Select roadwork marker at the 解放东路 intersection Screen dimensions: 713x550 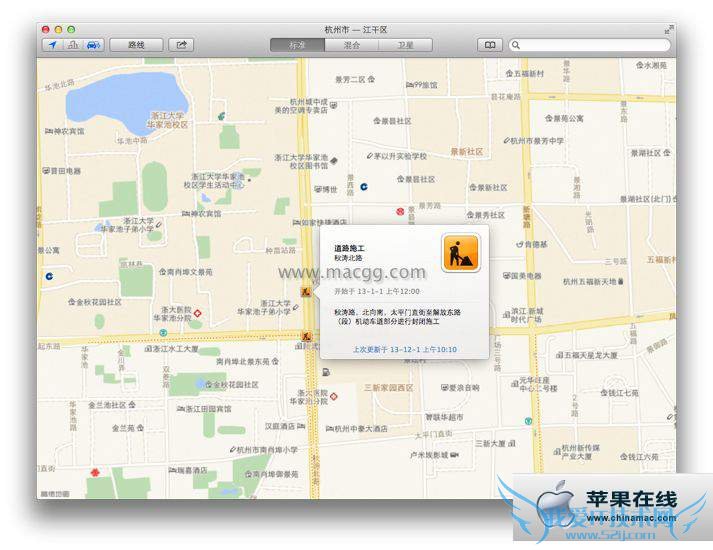[x=306, y=336]
